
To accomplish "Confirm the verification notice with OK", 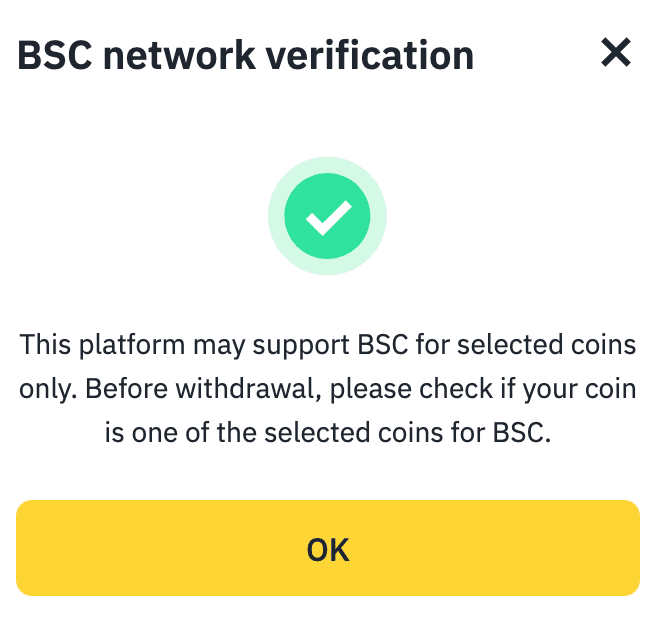I will click(x=327, y=549).
